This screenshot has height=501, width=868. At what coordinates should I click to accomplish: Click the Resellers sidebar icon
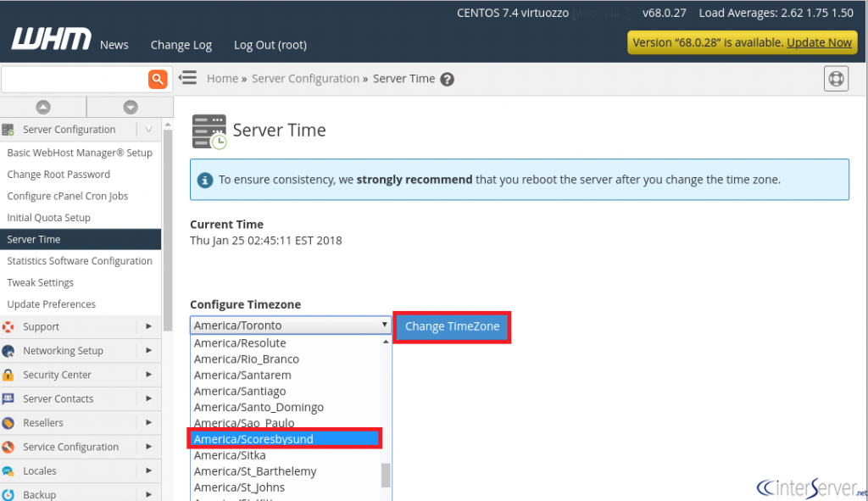pos(8,423)
